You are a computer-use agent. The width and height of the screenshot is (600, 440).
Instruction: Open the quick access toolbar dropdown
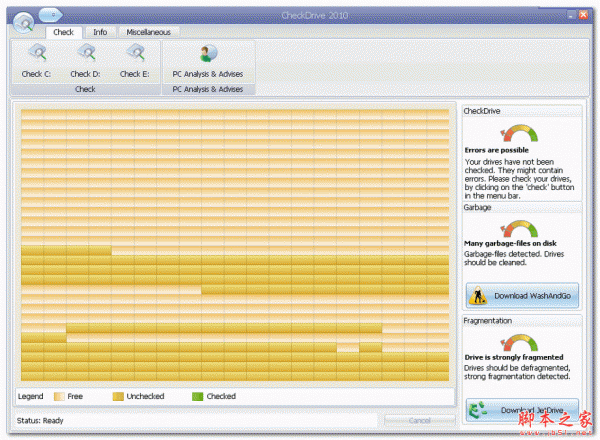click(x=52, y=14)
